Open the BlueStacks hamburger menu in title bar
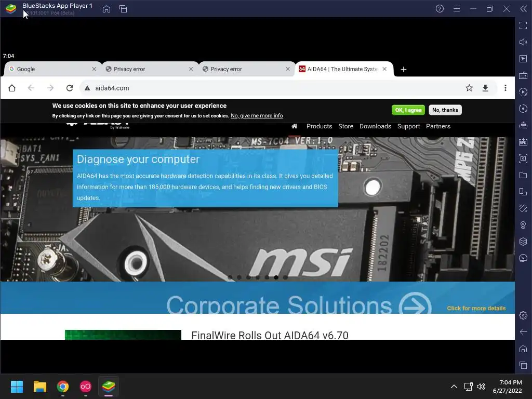 point(456,9)
